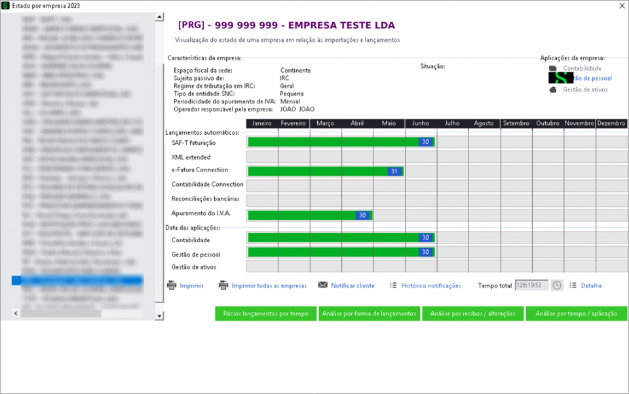Click the Mensal IVA periodicity value
This screenshot has width=629, height=394.
tap(290, 102)
